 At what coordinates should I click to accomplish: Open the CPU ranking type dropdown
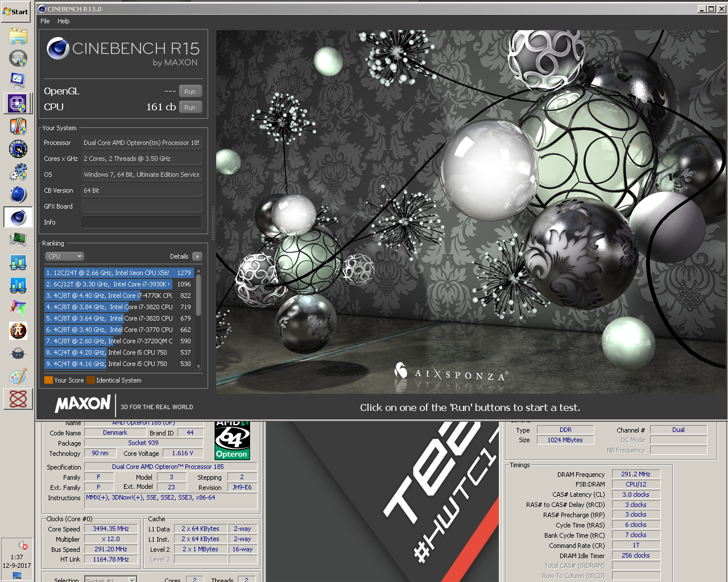(64, 256)
